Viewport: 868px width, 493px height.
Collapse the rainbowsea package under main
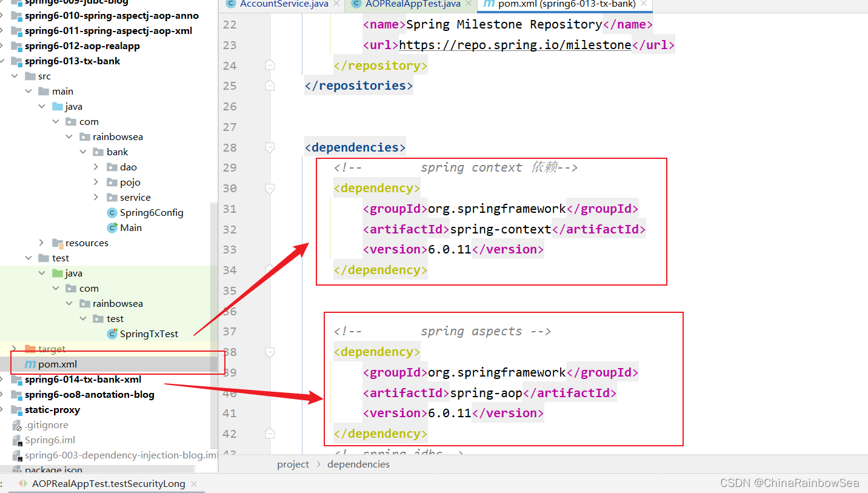pyautogui.click(x=69, y=136)
